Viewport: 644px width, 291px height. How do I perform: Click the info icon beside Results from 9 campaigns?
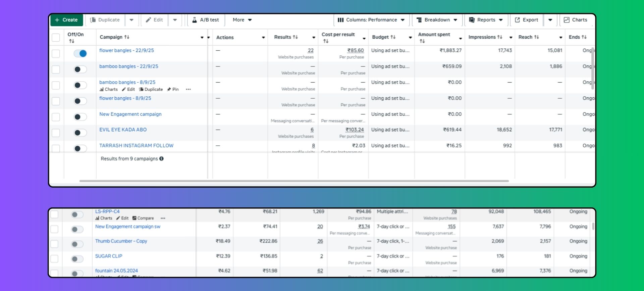tap(162, 159)
